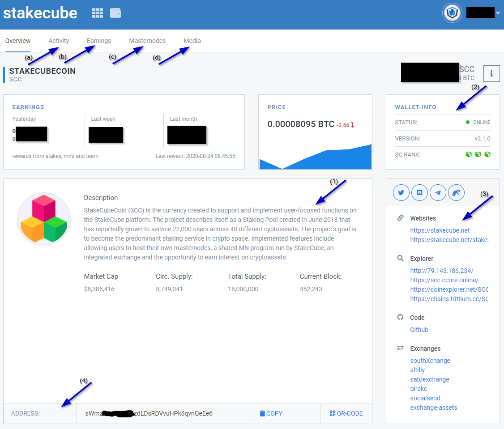The width and height of the screenshot is (504, 429).
Task: Open the wallet icon in header
Action: (115, 13)
